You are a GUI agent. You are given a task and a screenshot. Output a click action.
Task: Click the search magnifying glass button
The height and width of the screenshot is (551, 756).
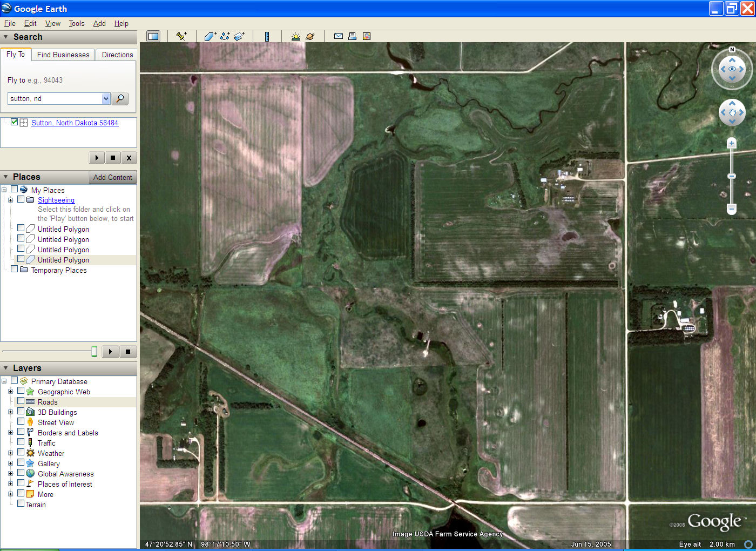point(120,98)
